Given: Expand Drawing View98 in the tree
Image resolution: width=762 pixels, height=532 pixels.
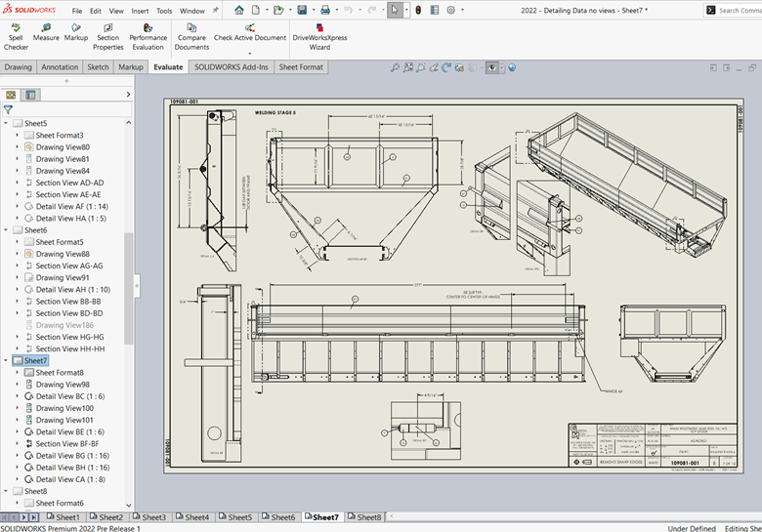Looking at the screenshot, I should click(17, 385).
